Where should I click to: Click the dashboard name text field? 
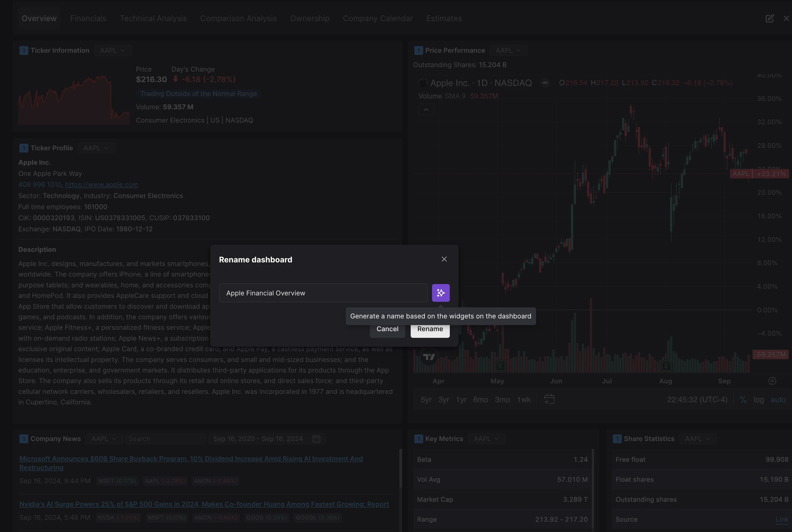(x=323, y=293)
